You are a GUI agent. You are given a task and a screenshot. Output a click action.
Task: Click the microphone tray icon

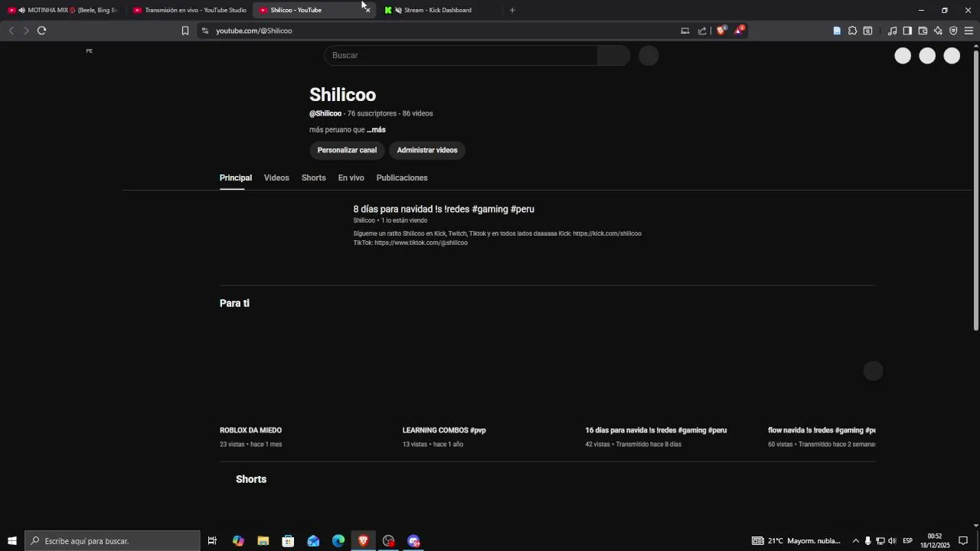coord(867,541)
